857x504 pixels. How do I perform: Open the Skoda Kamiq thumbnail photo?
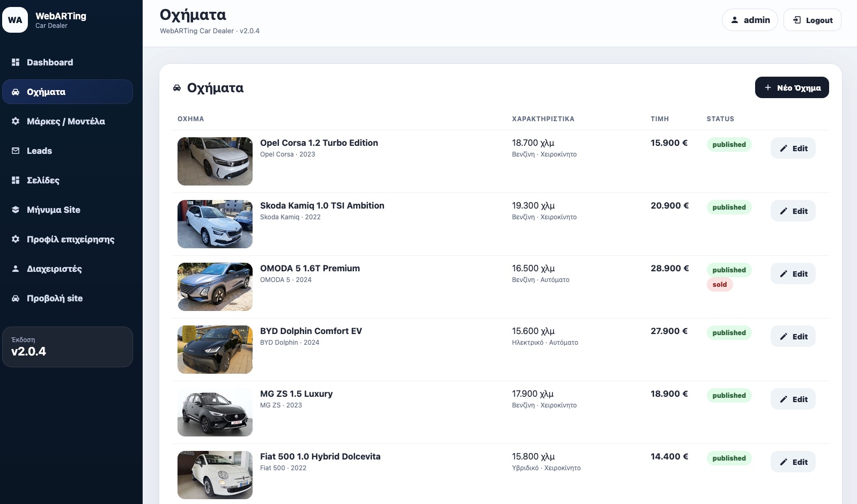coord(215,224)
